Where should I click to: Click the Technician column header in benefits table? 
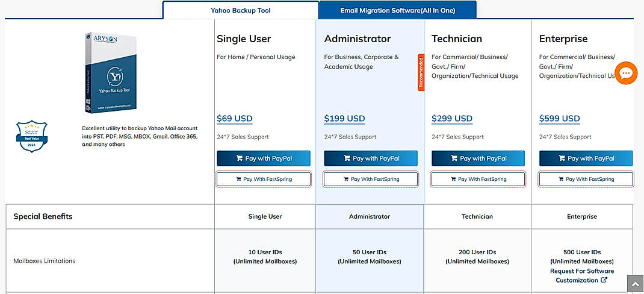pos(477,216)
